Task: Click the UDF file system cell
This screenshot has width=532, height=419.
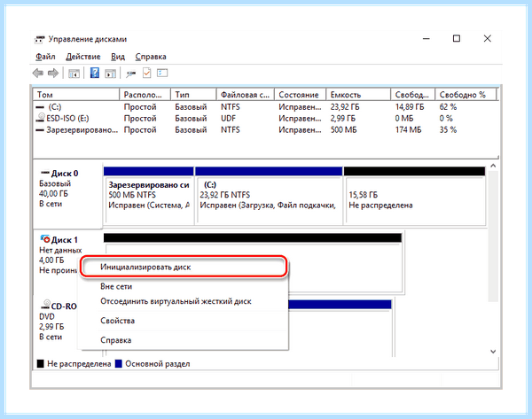Action: pos(228,119)
